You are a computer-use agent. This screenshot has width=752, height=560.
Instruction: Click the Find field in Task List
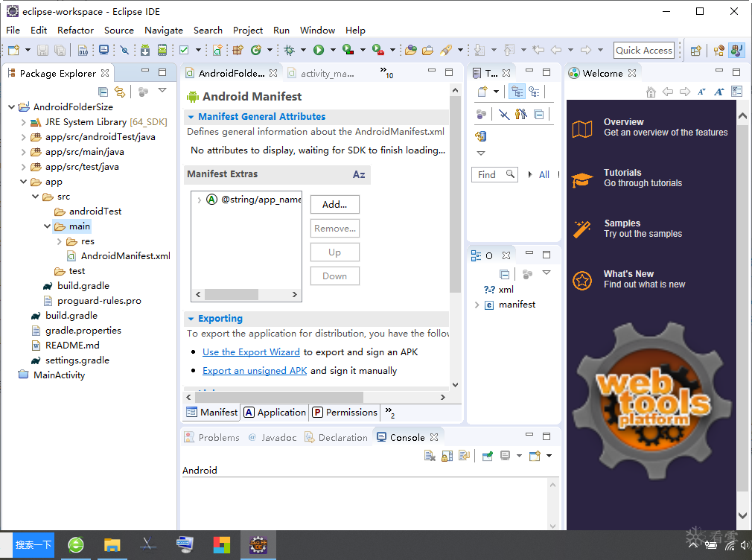click(494, 175)
